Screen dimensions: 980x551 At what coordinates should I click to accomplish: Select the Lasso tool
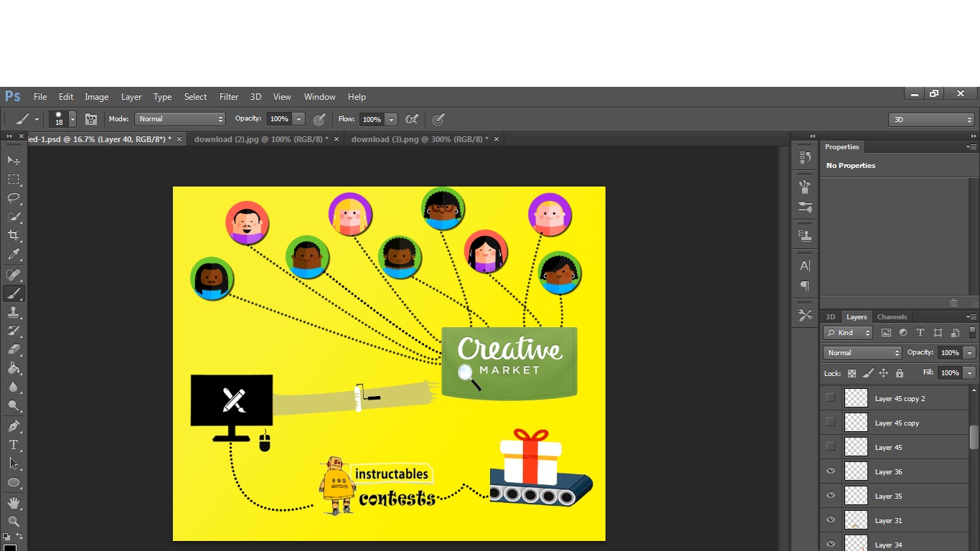(14, 198)
